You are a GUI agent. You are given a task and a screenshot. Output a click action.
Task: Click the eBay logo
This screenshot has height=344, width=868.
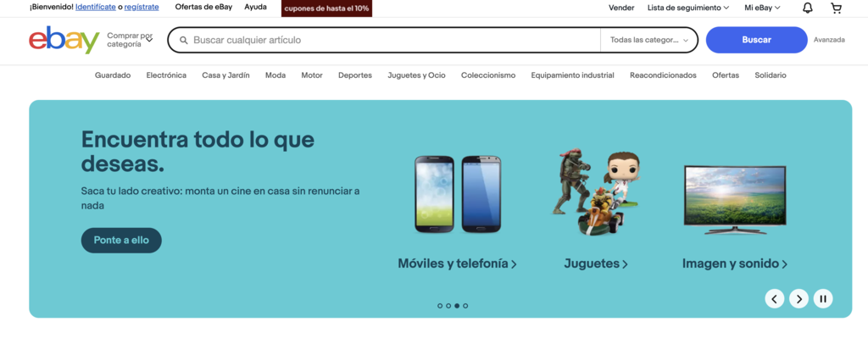64,40
